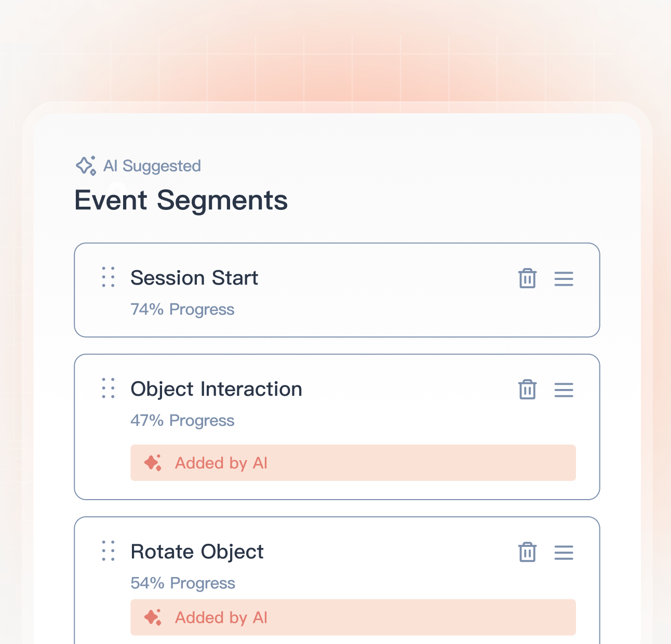Delete the Session Start segment
The height and width of the screenshot is (644, 671).
(527, 278)
